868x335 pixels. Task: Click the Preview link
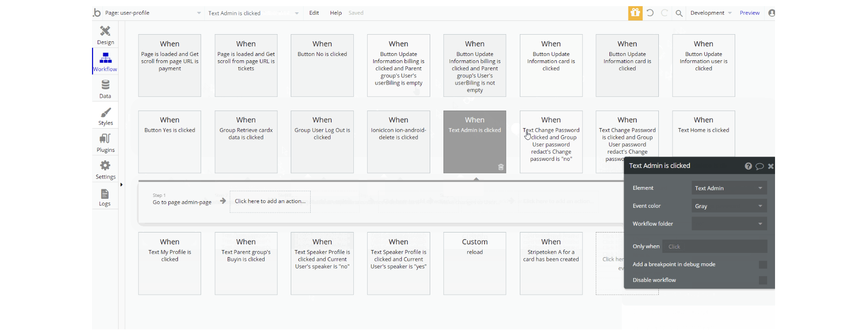coord(749,13)
